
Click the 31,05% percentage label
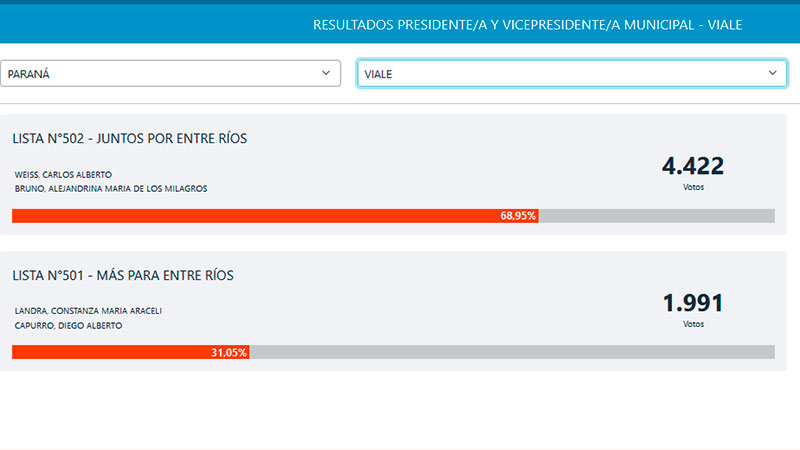229,352
